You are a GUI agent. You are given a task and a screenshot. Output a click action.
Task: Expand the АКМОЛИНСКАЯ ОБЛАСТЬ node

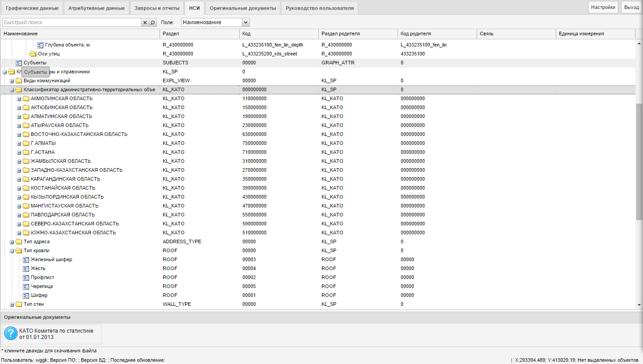point(19,99)
